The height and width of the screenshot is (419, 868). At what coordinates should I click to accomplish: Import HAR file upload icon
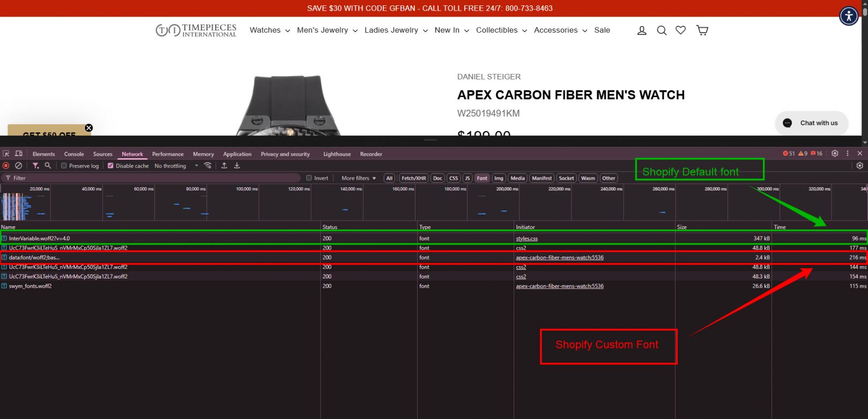[x=224, y=166]
